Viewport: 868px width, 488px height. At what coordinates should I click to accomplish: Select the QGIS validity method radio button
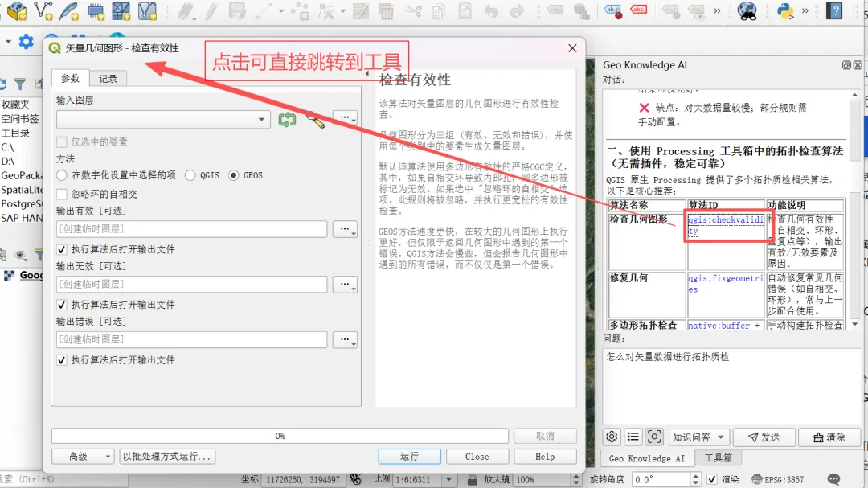click(x=190, y=175)
